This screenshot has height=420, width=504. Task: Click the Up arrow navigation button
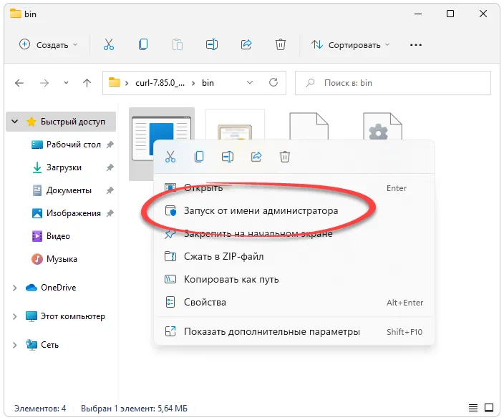pos(87,83)
